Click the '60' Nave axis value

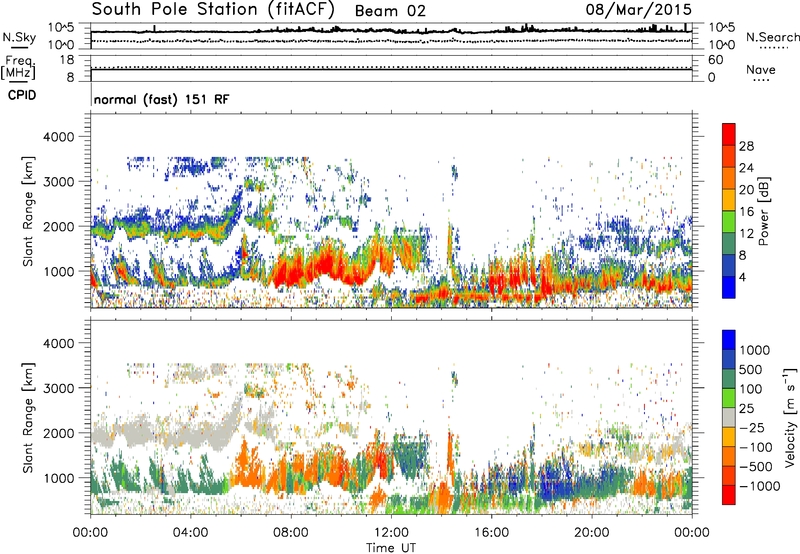715,60
